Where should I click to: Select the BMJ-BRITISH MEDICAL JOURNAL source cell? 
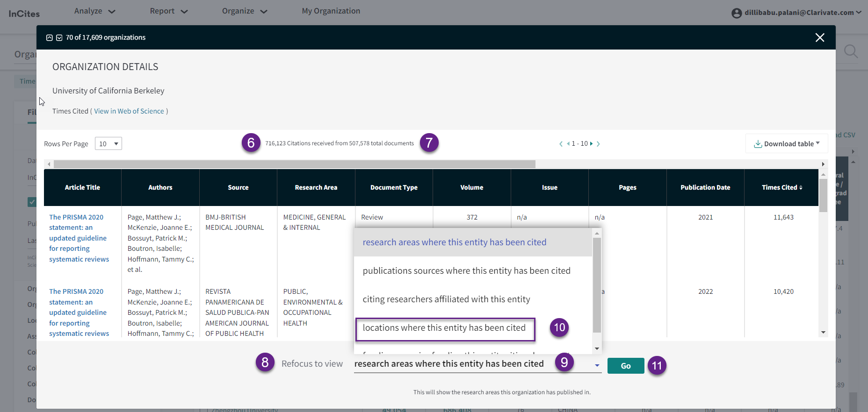pyautogui.click(x=235, y=222)
